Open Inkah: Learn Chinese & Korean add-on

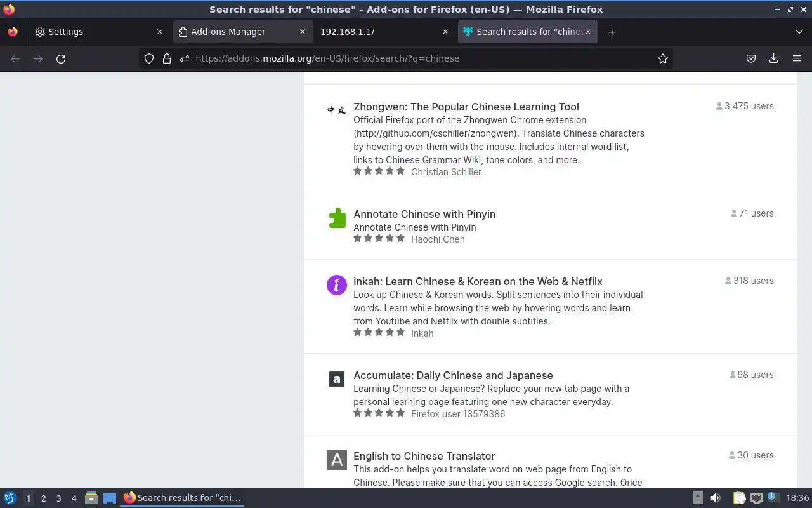coord(478,281)
